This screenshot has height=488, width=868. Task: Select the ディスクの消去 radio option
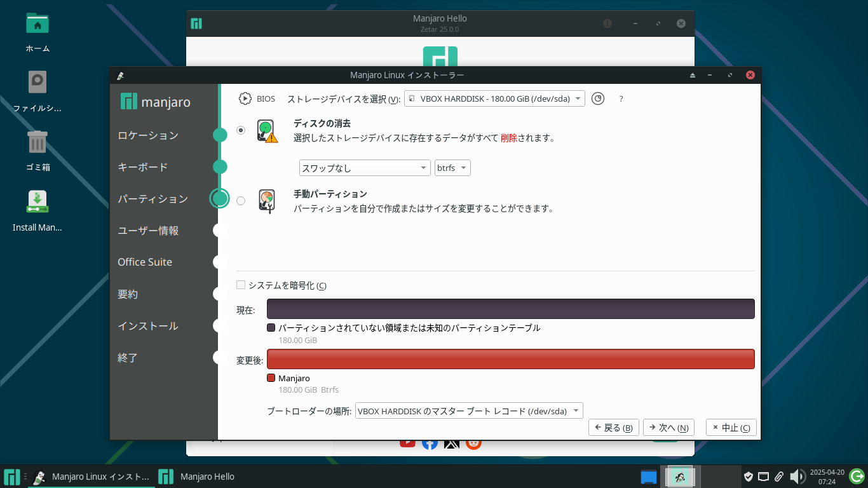click(x=241, y=130)
